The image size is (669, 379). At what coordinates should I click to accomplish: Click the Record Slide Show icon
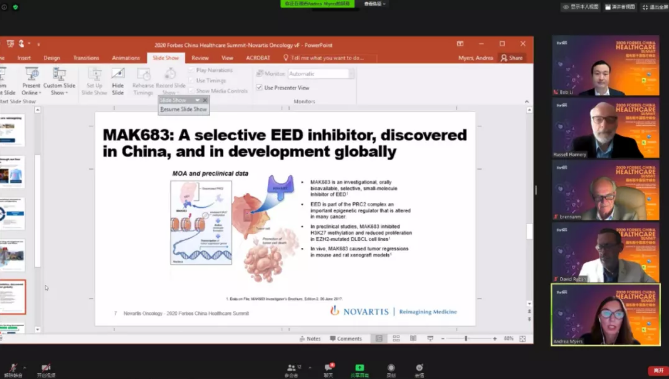pos(170,74)
